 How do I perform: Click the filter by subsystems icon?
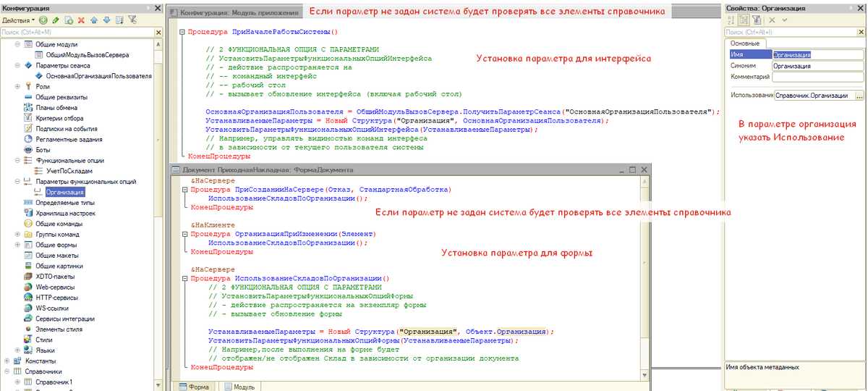[x=132, y=20]
